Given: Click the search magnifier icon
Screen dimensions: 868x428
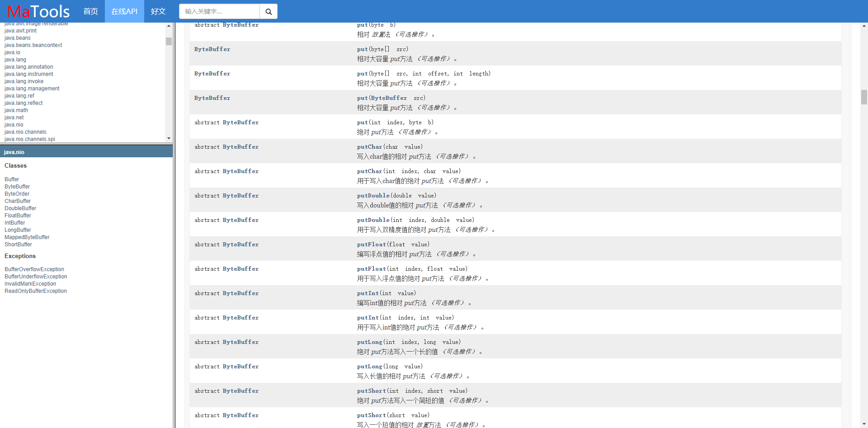Looking at the screenshot, I should 269,11.
